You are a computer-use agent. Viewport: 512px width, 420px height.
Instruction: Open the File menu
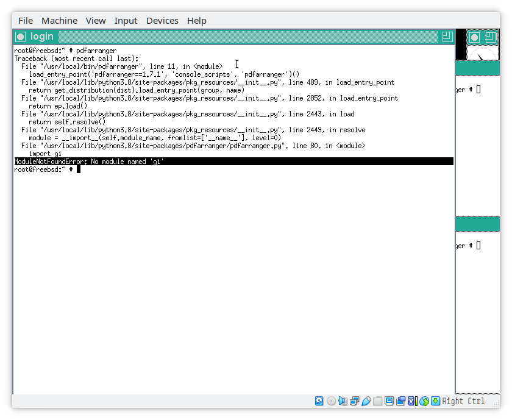26,21
